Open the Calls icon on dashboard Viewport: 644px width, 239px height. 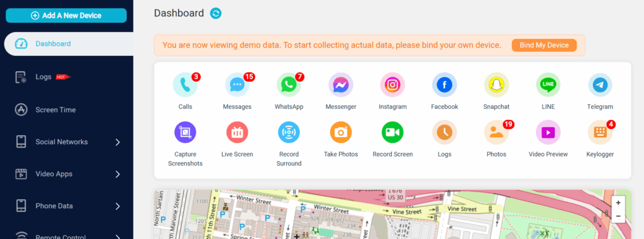coord(186,85)
